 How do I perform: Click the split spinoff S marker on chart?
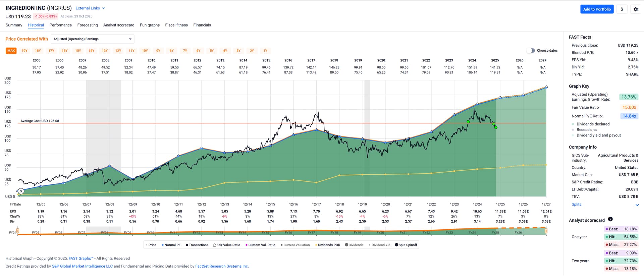point(21,191)
